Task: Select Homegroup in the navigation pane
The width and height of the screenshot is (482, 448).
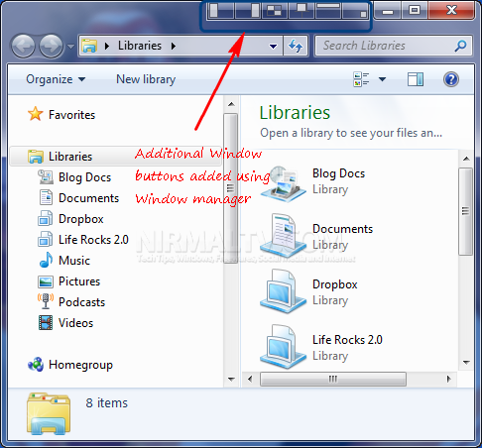Action: tap(80, 365)
